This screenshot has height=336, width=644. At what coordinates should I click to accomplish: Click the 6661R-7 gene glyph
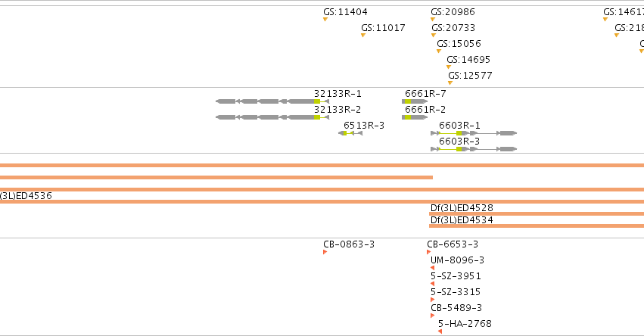point(415,101)
